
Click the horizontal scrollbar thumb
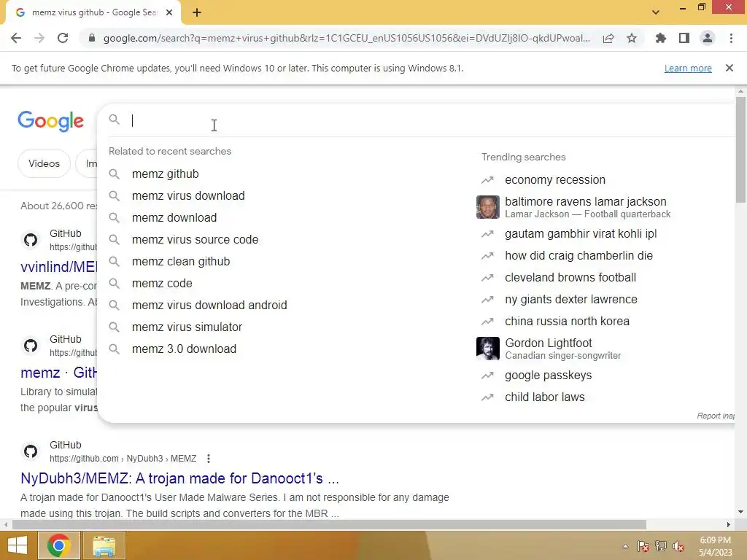coord(329,524)
